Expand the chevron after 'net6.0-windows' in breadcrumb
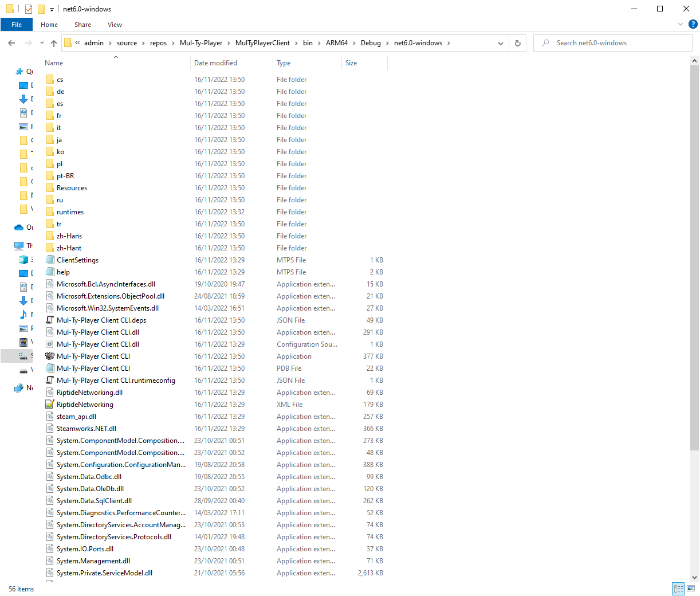The image size is (700, 596). 449,43
